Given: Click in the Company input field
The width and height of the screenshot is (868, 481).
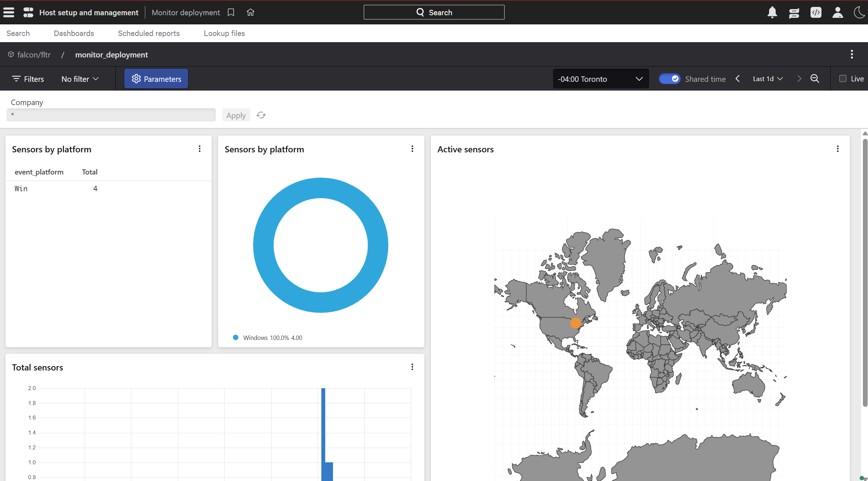Looking at the screenshot, I should pyautogui.click(x=111, y=115).
